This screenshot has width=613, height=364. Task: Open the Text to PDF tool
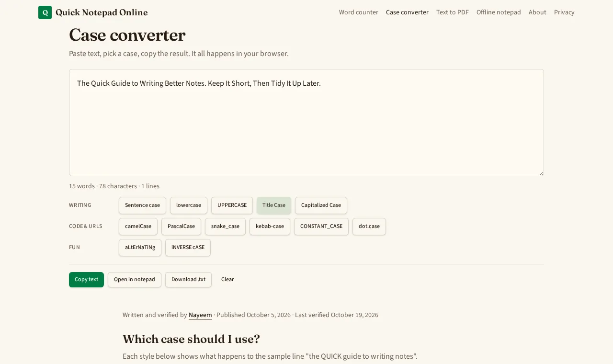pos(453,12)
